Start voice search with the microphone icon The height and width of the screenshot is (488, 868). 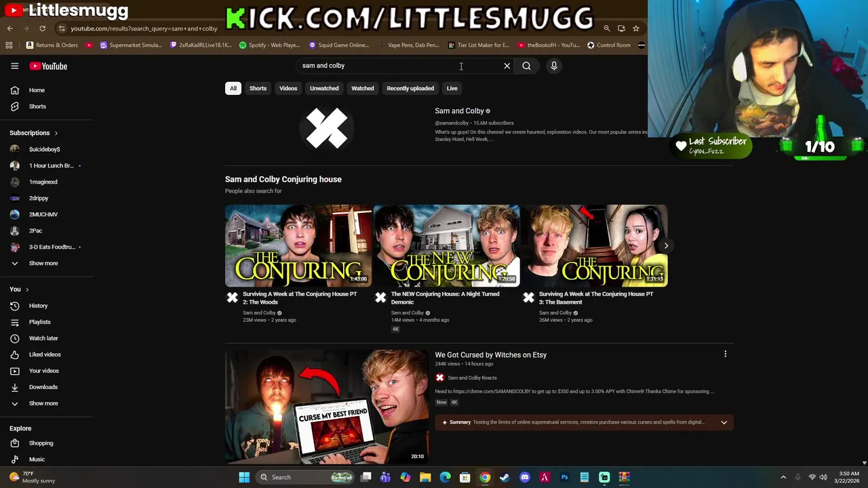click(x=554, y=66)
